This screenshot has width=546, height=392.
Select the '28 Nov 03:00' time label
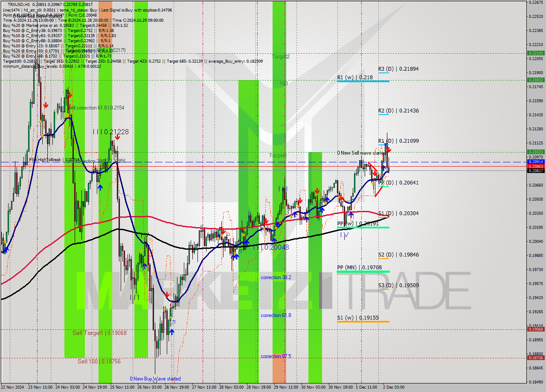(x=232, y=387)
